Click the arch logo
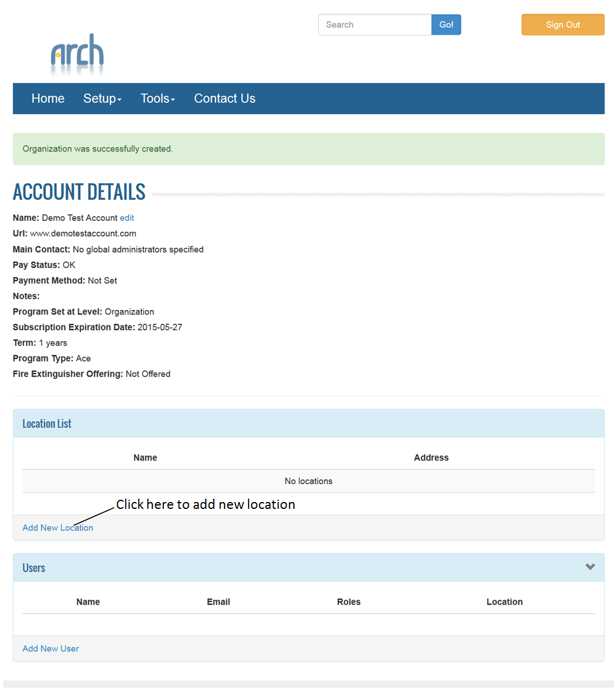Image resolution: width=616 pixels, height=699 pixels. point(77,55)
